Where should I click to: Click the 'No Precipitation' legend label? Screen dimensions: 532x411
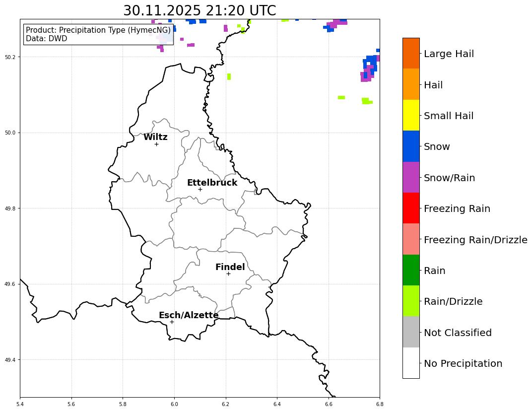(x=463, y=363)
